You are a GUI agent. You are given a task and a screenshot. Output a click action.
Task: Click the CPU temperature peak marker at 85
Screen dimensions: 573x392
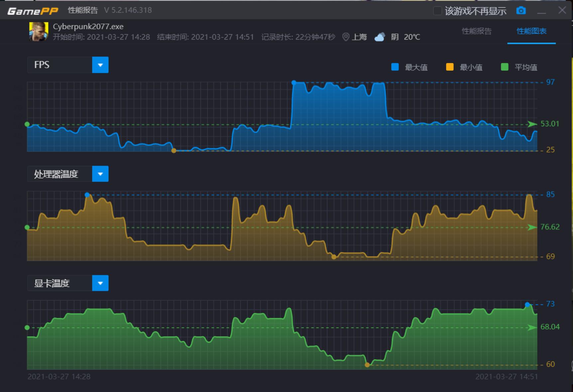(87, 195)
